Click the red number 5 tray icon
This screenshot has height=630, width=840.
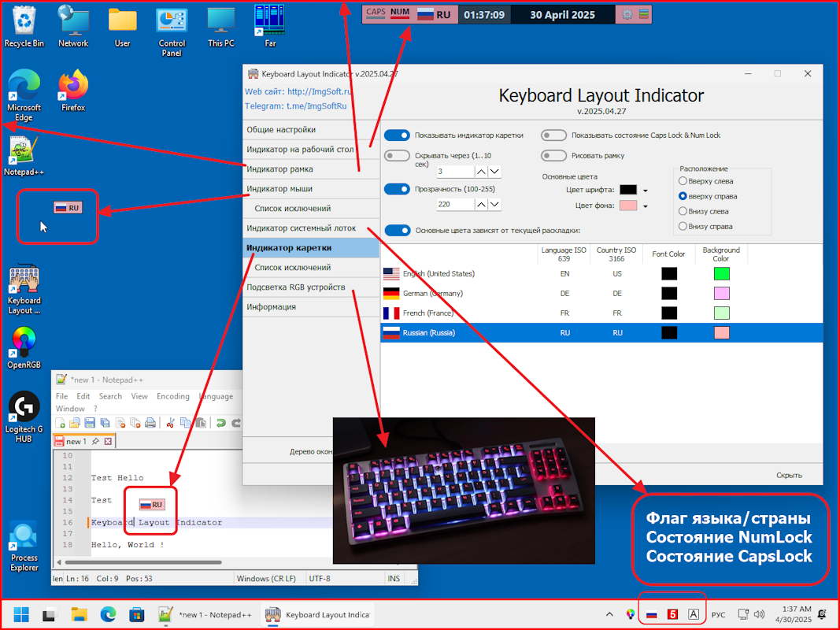tap(672, 614)
